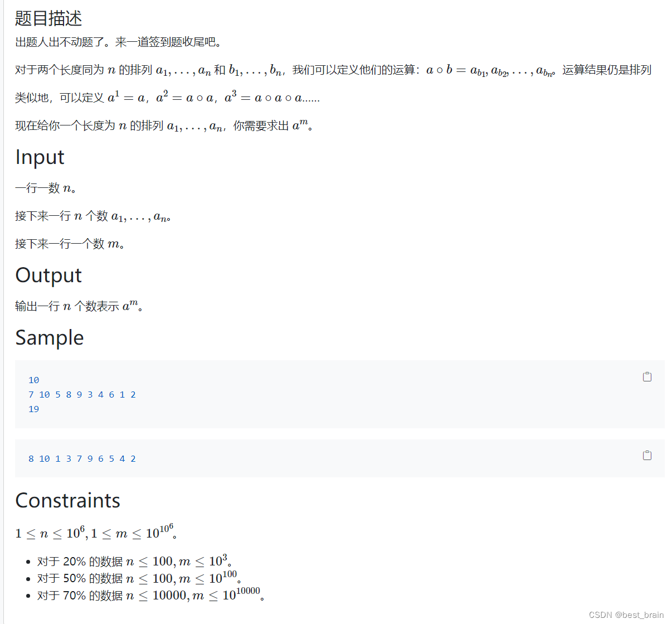Screen dimensions: 672x624
Task: Click the 'Constraints' heading
Action: [x=67, y=501]
